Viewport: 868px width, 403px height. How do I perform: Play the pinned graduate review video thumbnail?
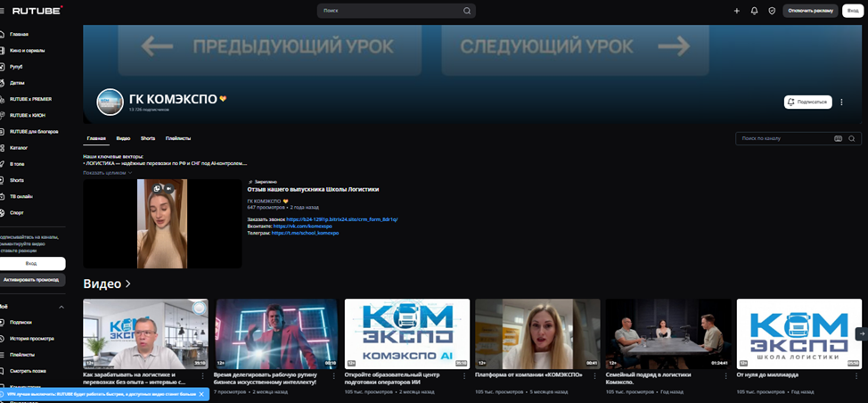[162, 224]
